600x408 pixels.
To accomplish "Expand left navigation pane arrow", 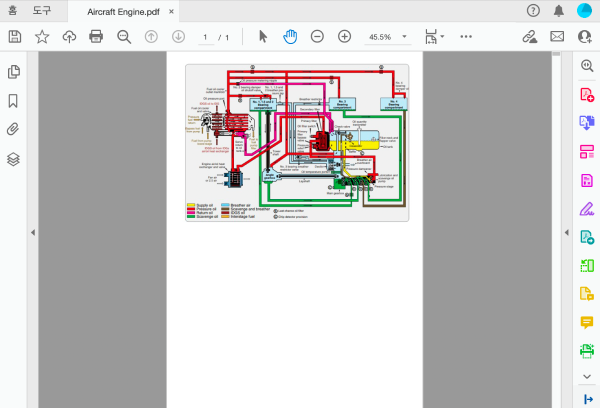I will point(33,232).
